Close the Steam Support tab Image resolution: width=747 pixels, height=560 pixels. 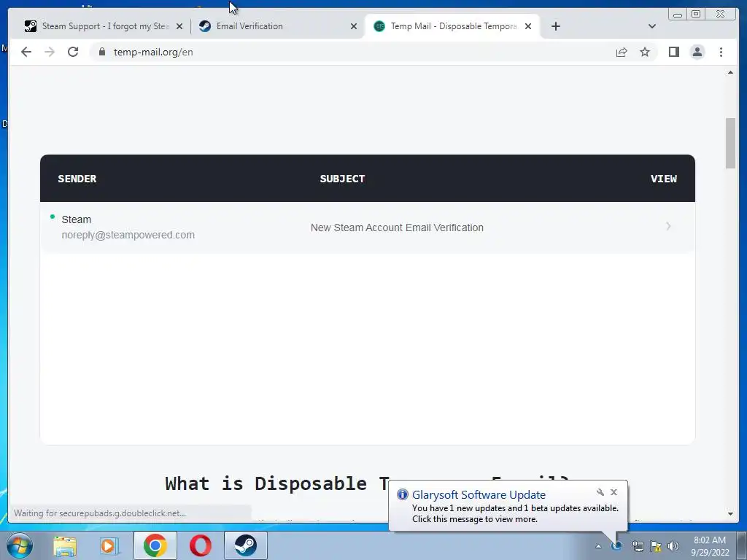point(179,26)
